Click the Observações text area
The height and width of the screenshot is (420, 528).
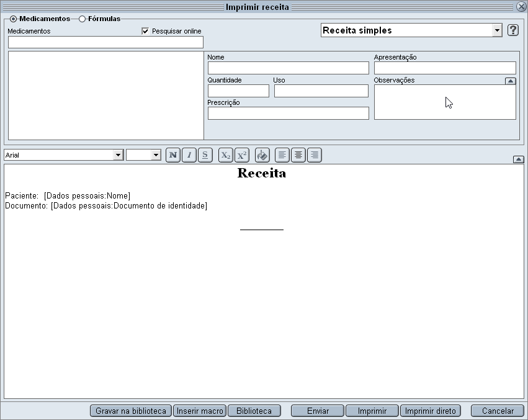coord(445,102)
